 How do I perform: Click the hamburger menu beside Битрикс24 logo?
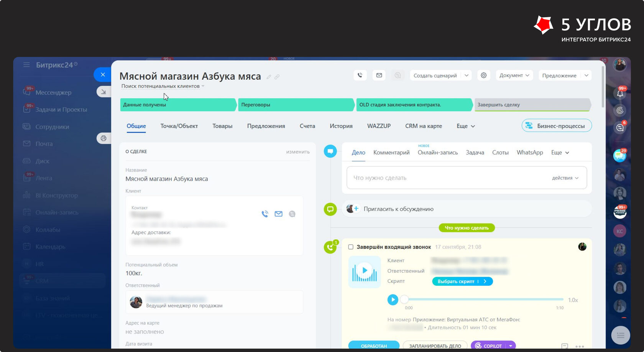coord(26,65)
